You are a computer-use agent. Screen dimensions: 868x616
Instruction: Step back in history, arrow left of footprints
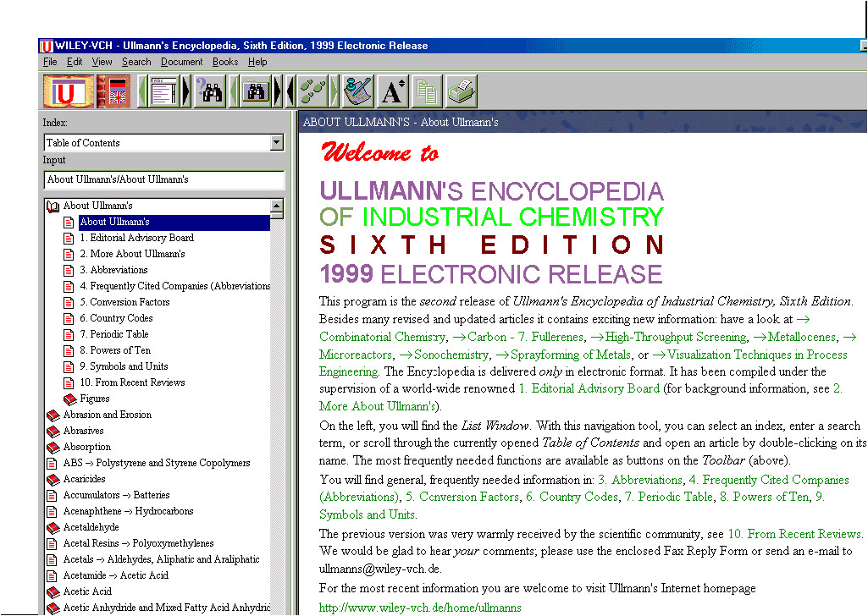(x=290, y=91)
